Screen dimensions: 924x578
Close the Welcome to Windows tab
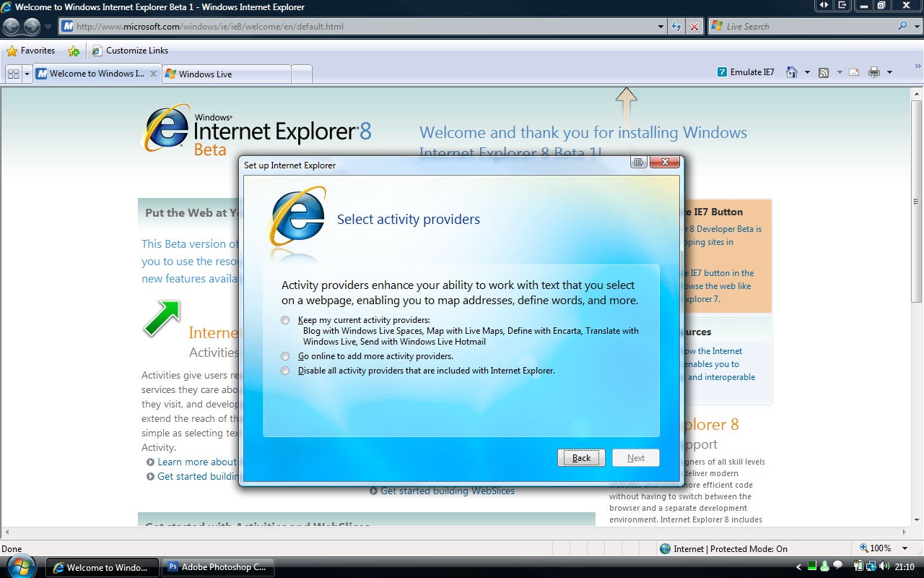(153, 74)
